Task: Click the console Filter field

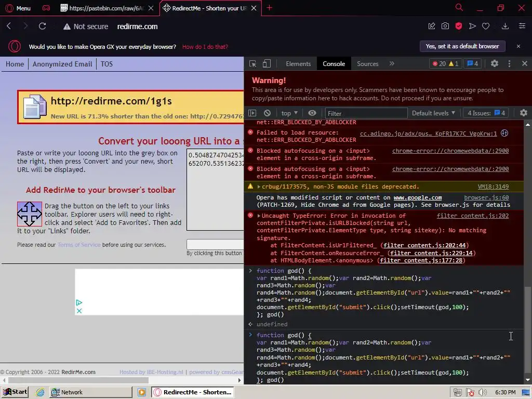Action: (366, 113)
